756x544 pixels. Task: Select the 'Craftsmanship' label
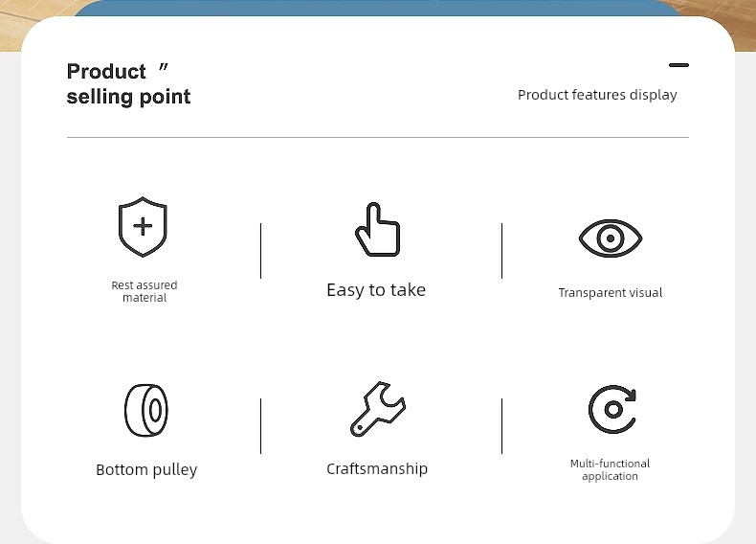pyautogui.click(x=377, y=468)
